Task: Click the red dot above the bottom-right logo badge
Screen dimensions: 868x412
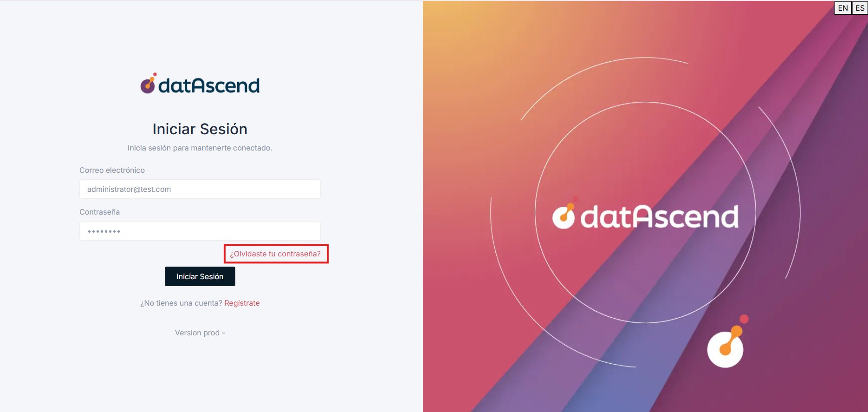Action: (x=744, y=319)
